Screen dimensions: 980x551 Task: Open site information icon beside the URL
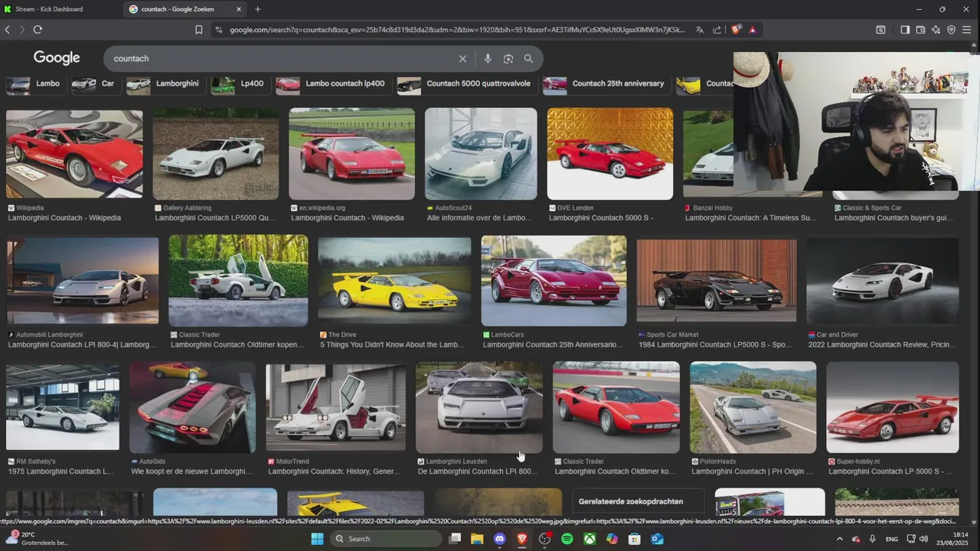pyautogui.click(x=218, y=30)
